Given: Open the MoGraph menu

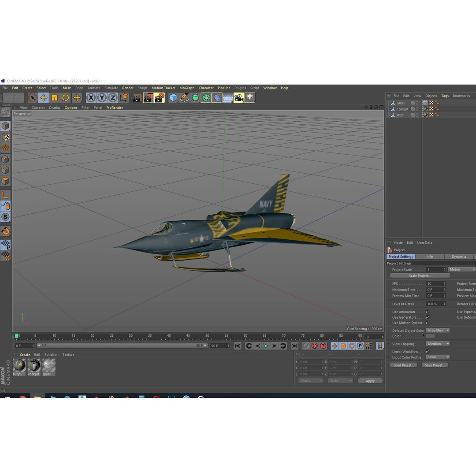Looking at the screenshot, I should click(187, 88).
